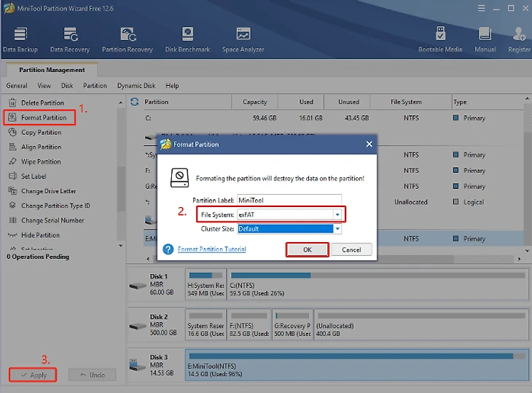
Task: Choose Hide Partition action
Action: [x=40, y=235]
